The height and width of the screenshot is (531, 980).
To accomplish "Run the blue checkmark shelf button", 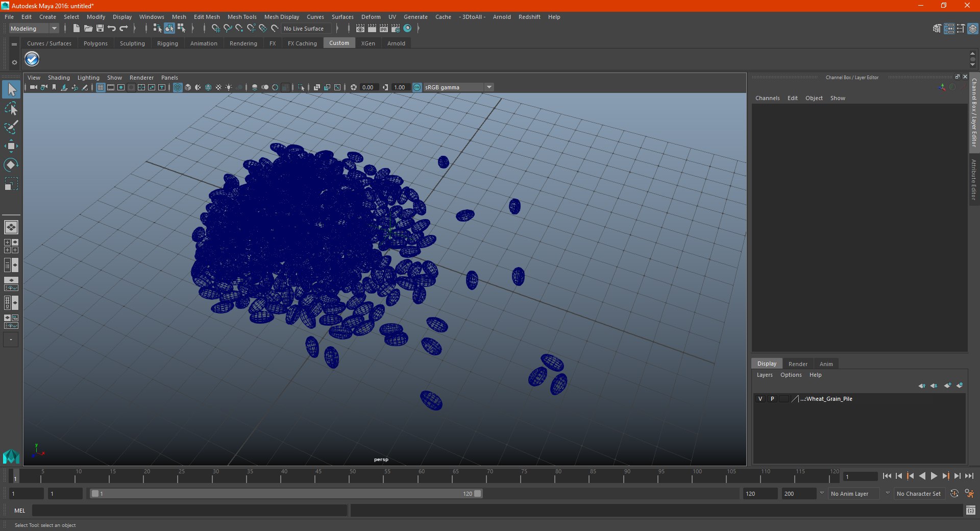I will tap(32, 59).
